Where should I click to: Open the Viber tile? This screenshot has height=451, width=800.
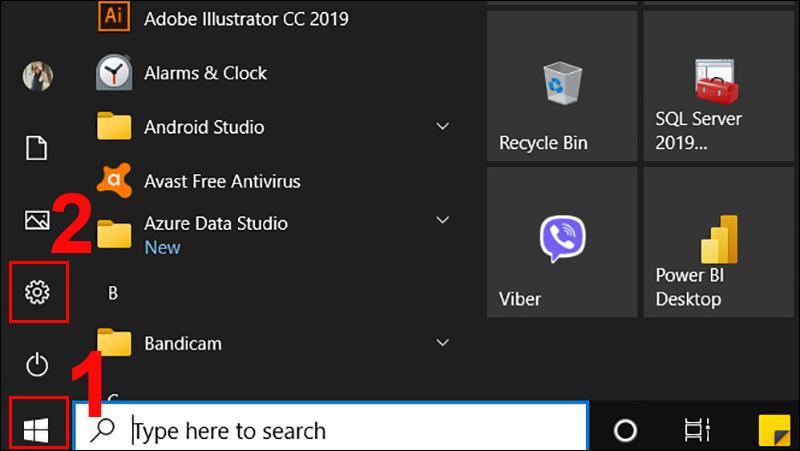(x=562, y=242)
